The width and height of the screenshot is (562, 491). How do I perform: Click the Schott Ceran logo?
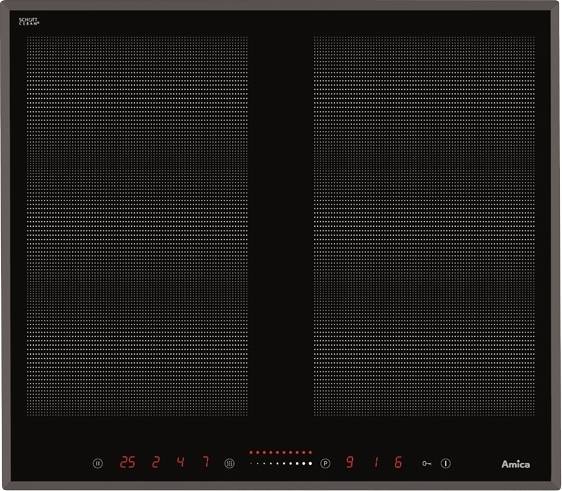(29, 22)
